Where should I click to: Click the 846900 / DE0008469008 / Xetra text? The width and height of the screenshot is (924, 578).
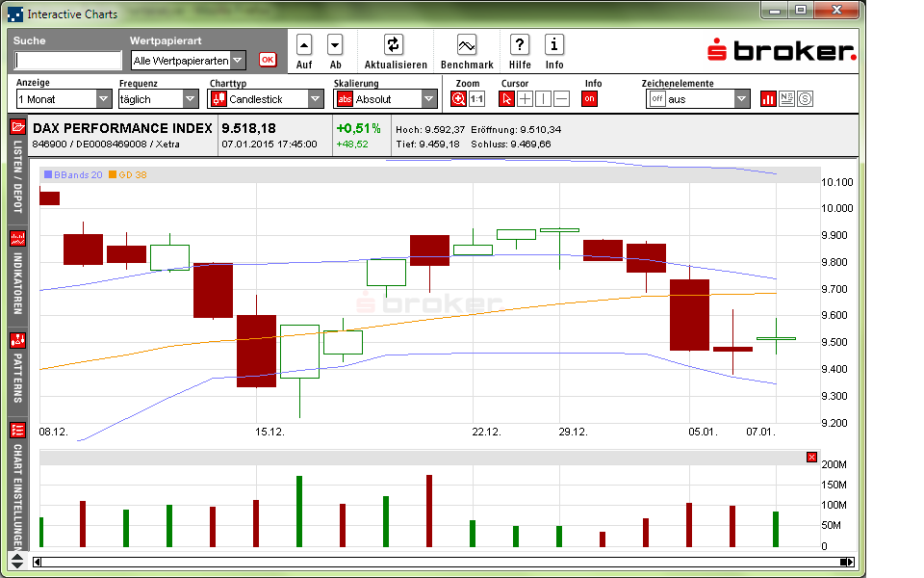[x=106, y=144]
